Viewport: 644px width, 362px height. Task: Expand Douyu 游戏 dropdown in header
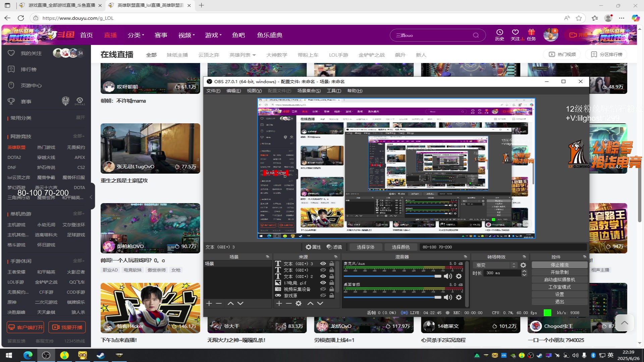coord(213,35)
